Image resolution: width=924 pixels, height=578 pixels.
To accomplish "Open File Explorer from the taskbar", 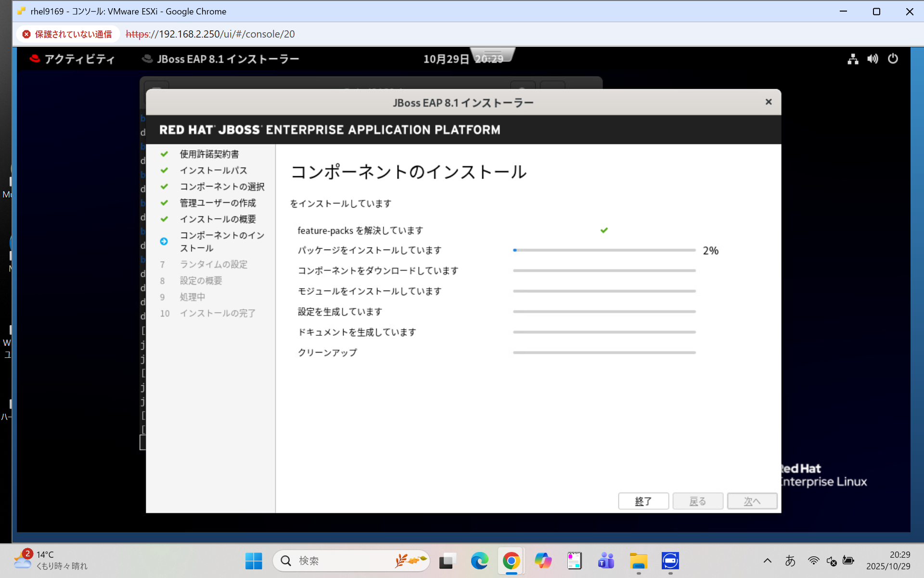I will click(638, 561).
